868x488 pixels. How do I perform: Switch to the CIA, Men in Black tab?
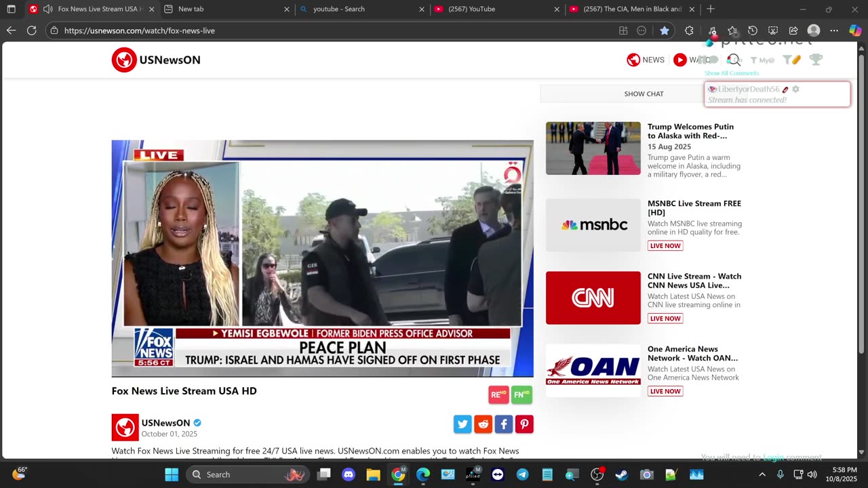tap(632, 9)
